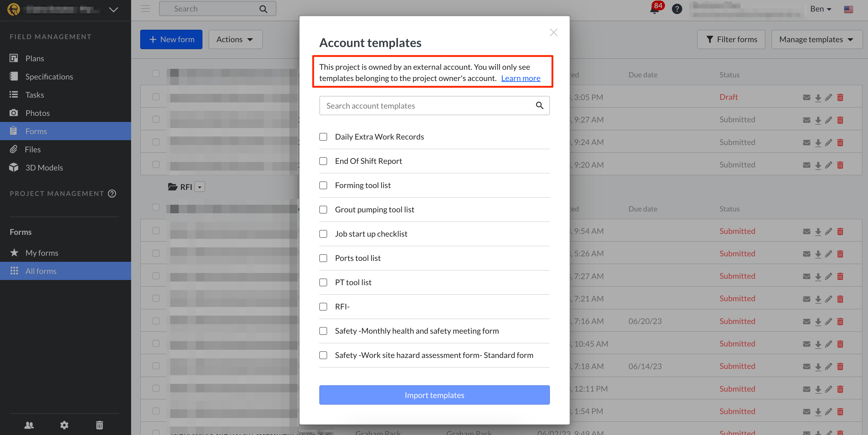868x435 pixels.
Task: Open the members icon in sidebar footer
Action: pyautogui.click(x=29, y=425)
